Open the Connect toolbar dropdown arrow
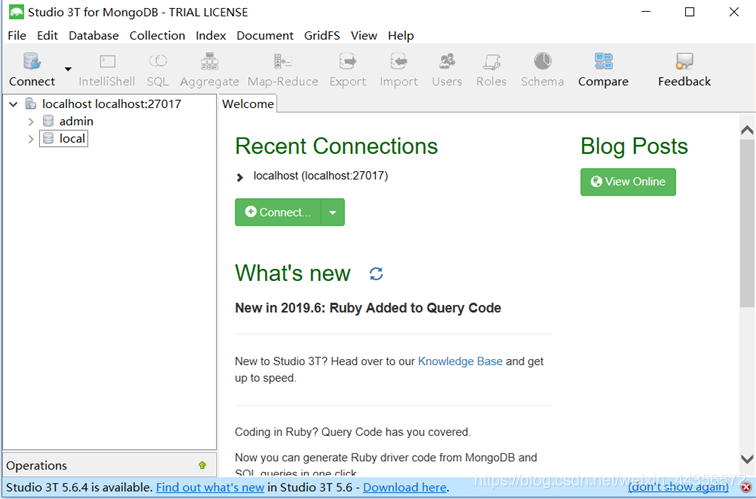 68,69
